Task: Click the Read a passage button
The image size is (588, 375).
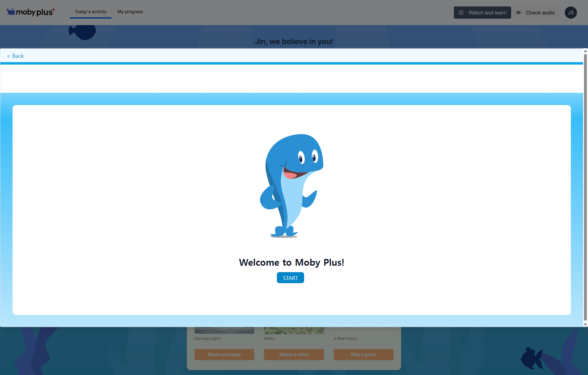Action: click(x=224, y=354)
